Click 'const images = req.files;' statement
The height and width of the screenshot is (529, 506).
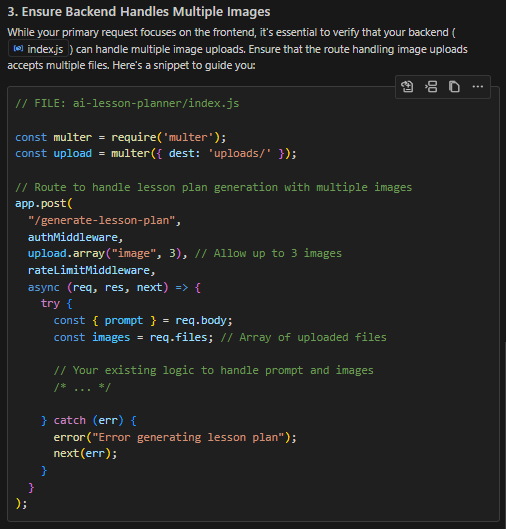click(x=133, y=337)
